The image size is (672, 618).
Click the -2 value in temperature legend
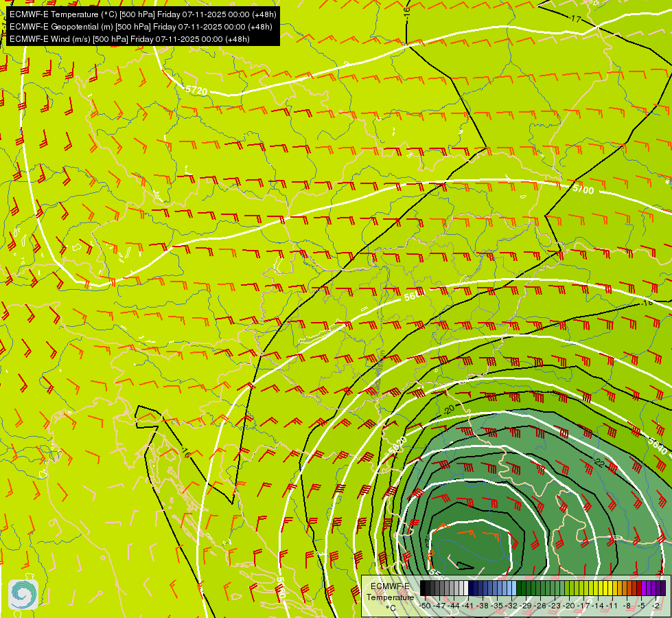tap(657, 606)
